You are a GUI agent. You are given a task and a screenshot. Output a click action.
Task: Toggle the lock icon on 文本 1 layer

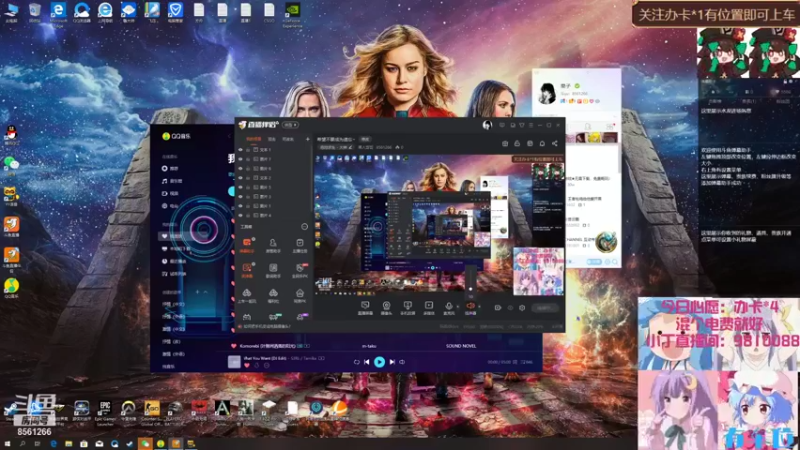point(248,150)
